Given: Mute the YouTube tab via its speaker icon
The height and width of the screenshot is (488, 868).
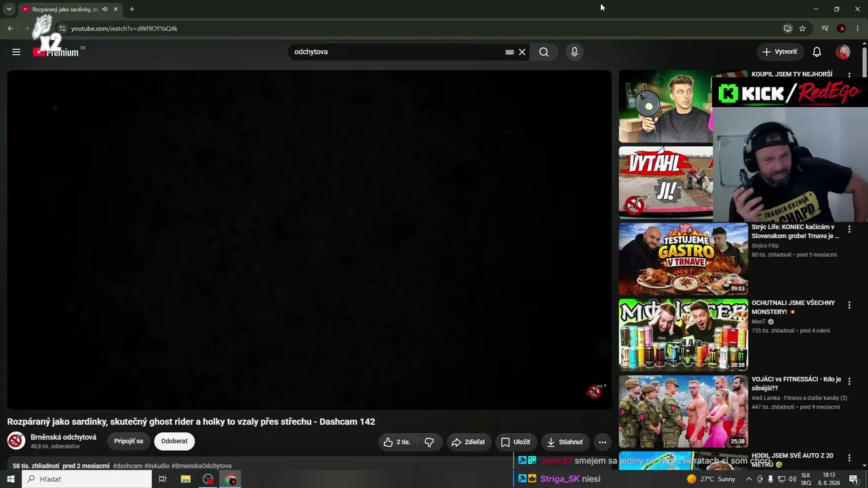Looking at the screenshot, I should click(x=105, y=9).
